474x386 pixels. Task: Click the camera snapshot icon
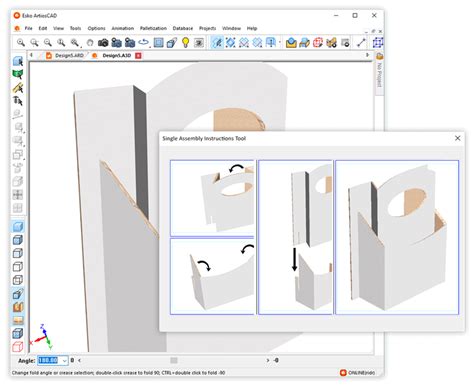(103, 43)
